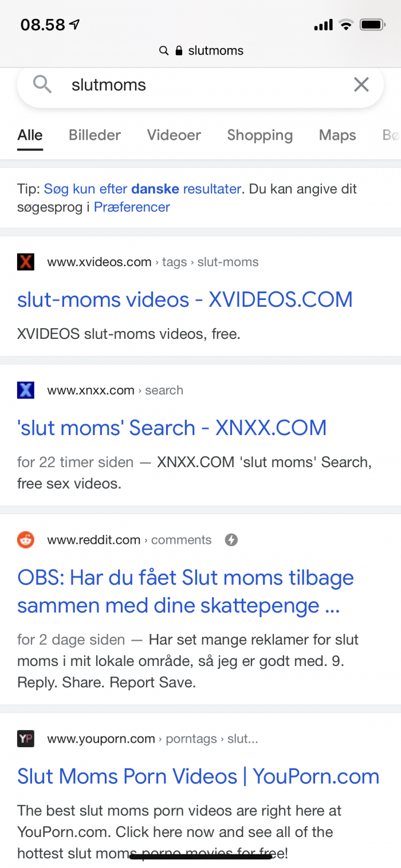Screen dimensions: 401x868
Task: Tap the search field containing the query
Action: click(x=200, y=85)
